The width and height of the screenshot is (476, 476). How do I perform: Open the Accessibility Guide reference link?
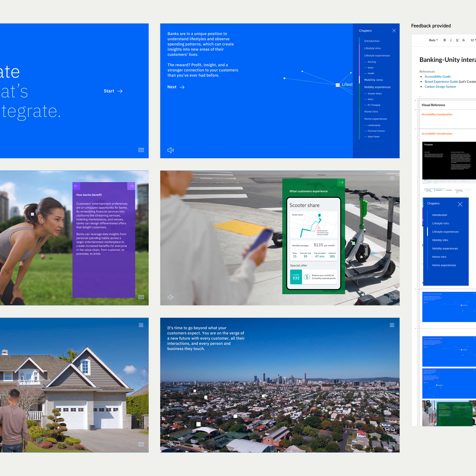pos(438,77)
